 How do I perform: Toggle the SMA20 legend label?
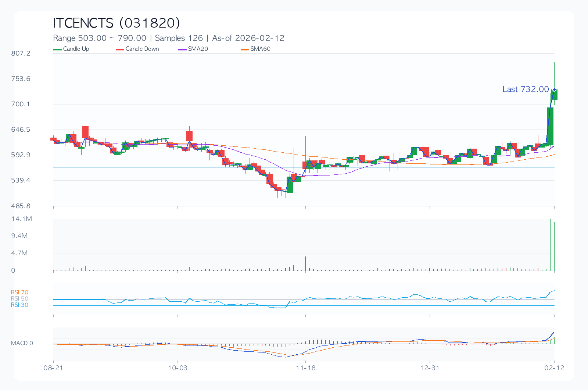tap(198, 49)
